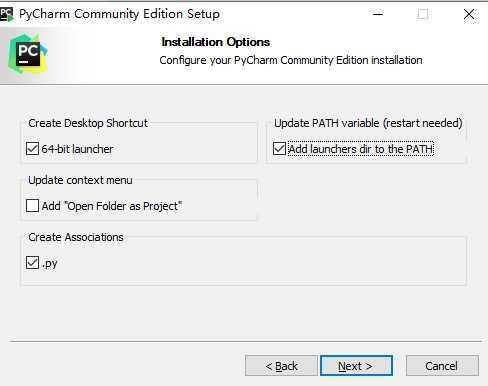488x386 pixels.
Task: Go back with the < Back button
Action: 281,366
